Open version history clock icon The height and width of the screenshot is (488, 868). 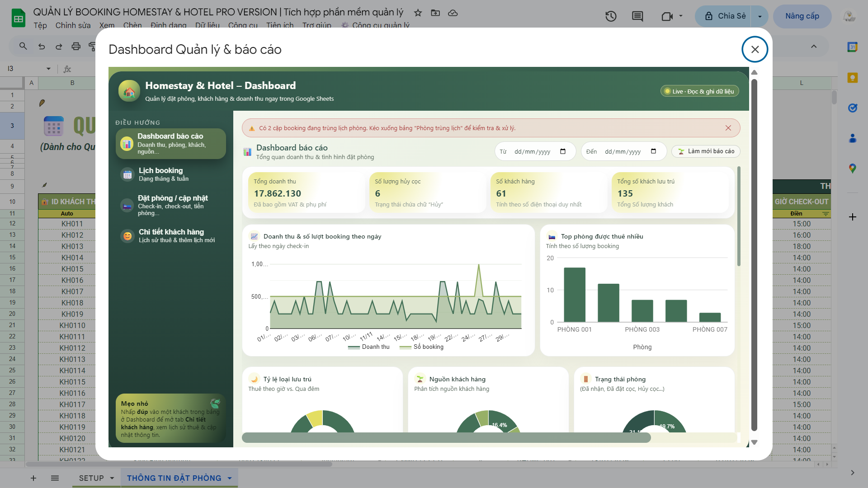coord(611,16)
